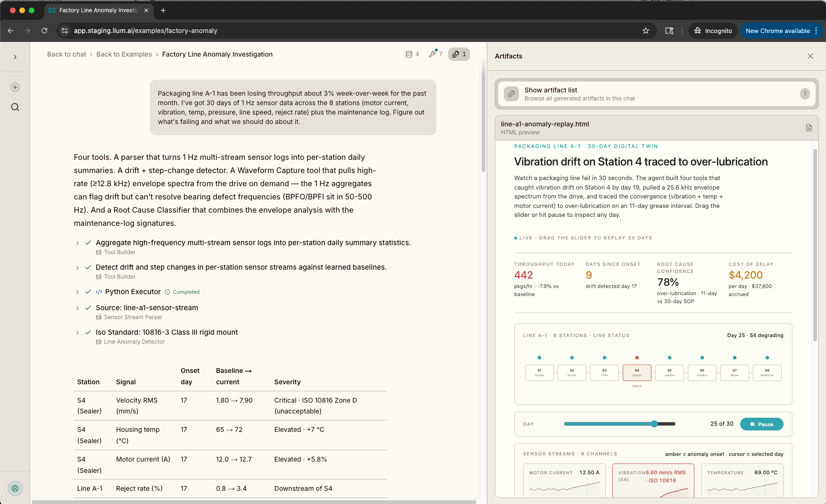Select station S8 Palletizer box

click(x=767, y=372)
